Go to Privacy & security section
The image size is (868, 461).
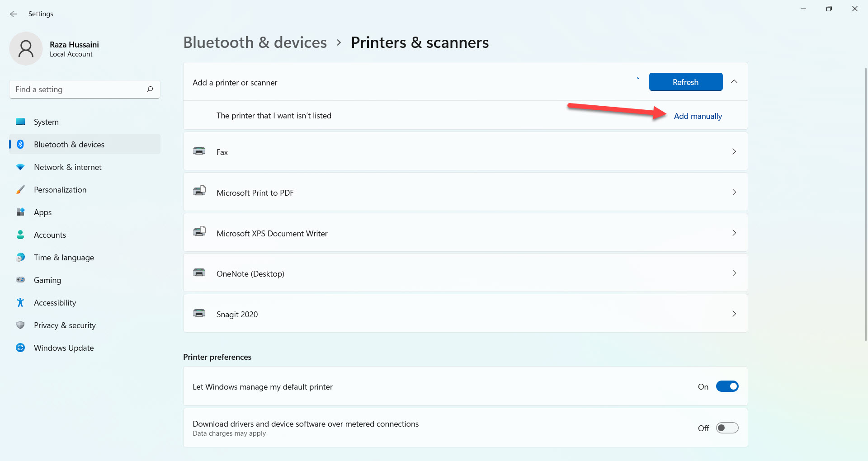click(x=65, y=325)
